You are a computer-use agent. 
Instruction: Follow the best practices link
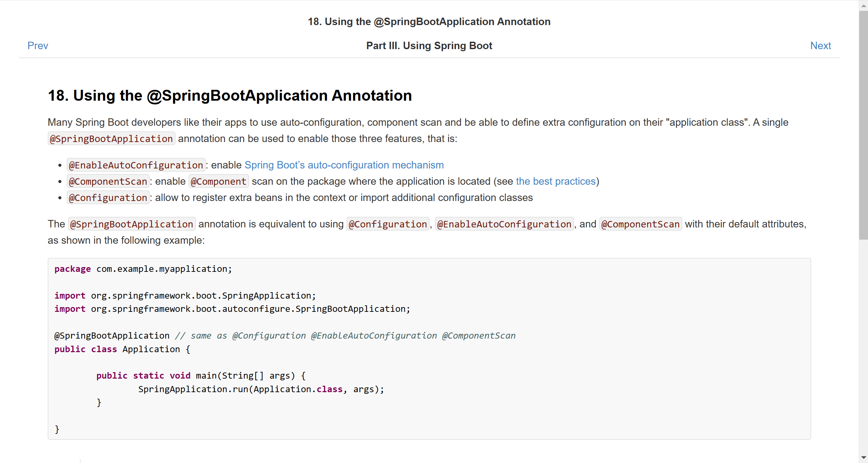pyautogui.click(x=556, y=181)
